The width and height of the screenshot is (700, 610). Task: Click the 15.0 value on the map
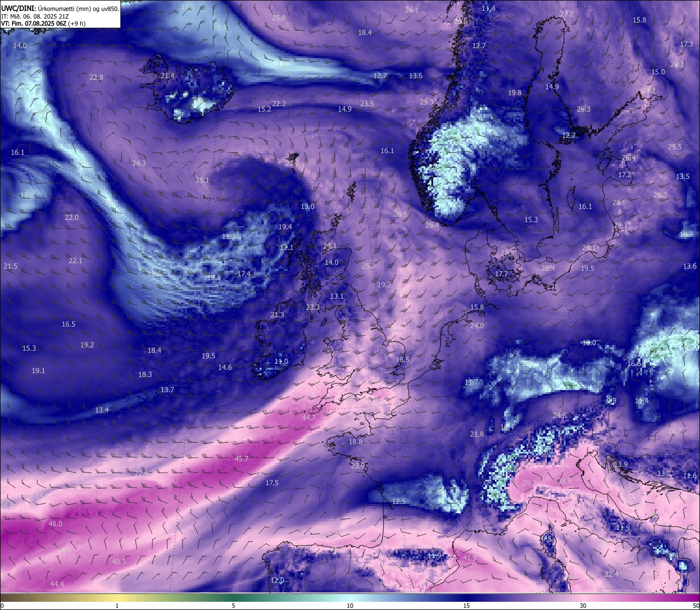658,72
